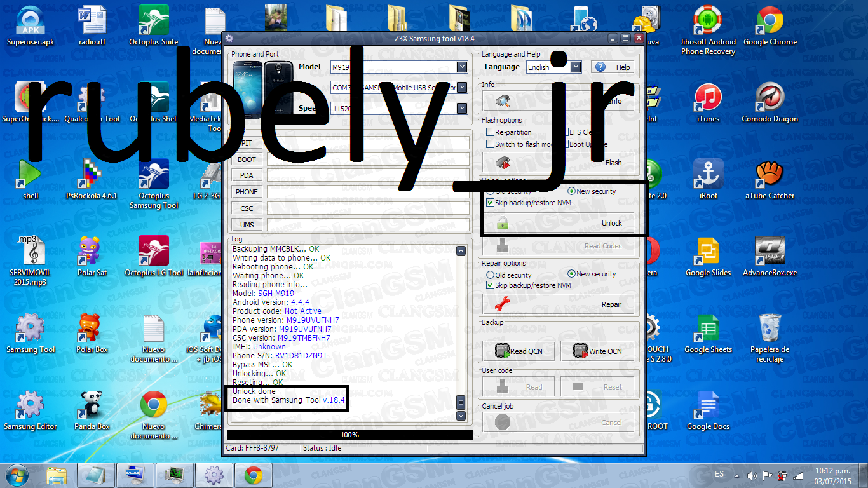The image size is (868, 488).
Task: Launch Octoplus LG Tool shortcut
Action: (153, 257)
